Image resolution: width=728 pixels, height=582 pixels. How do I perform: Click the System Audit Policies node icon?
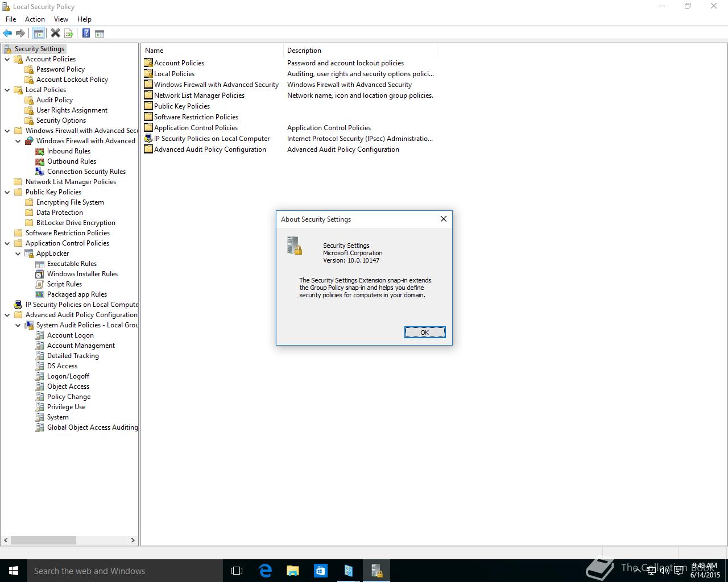pos(29,325)
